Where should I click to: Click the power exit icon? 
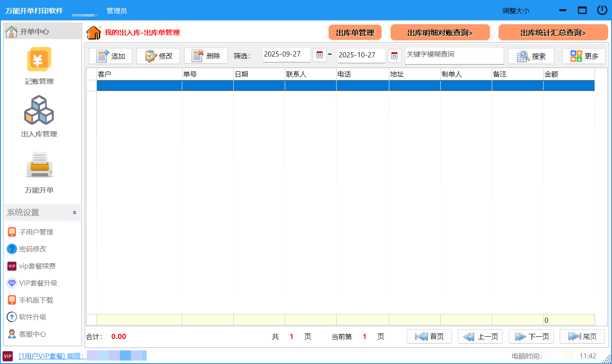[602, 10]
